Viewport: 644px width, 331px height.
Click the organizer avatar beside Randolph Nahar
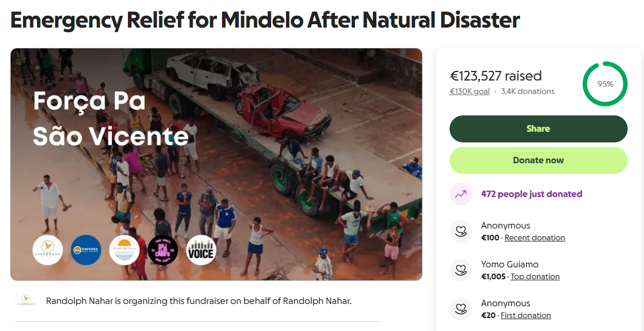click(26, 301)
